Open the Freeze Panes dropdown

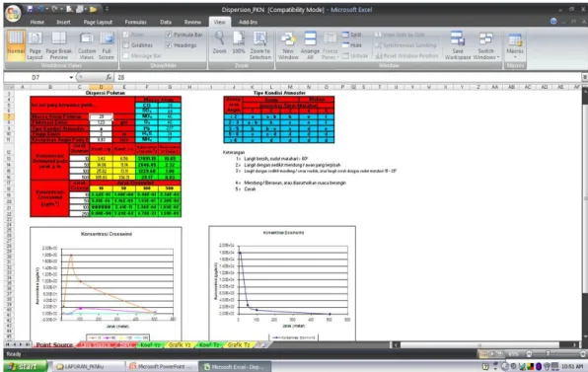click(x=330, y=45)
